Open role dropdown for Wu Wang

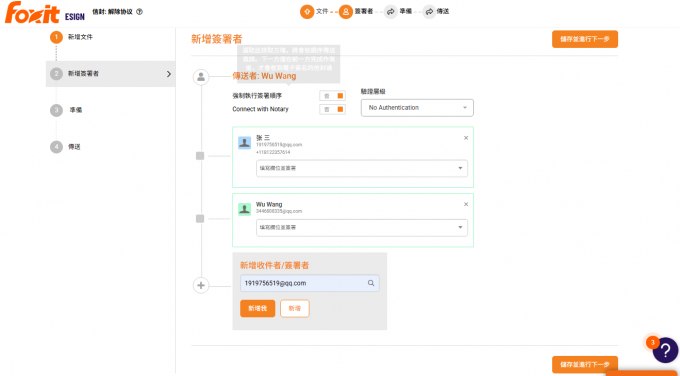(x=362, y=228)
